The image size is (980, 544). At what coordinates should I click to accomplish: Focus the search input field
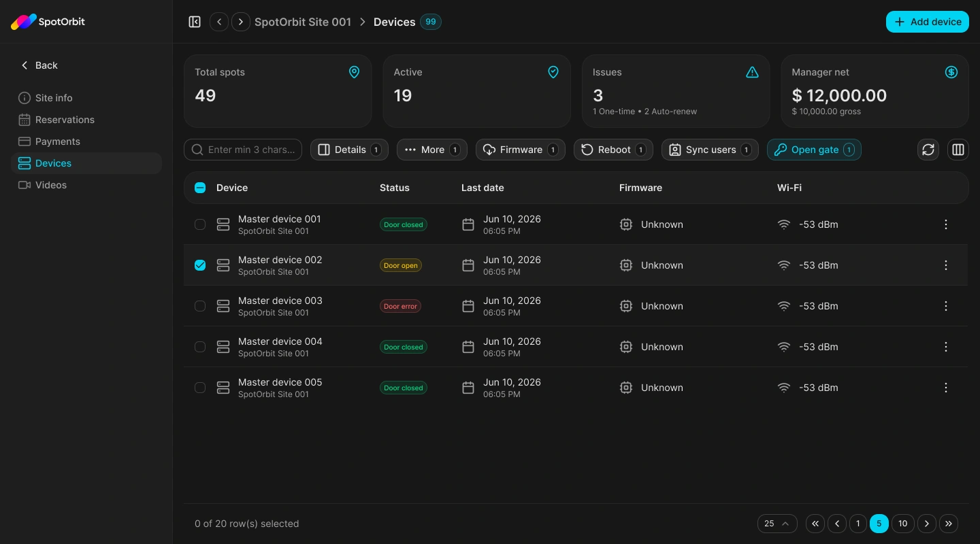[243, 150]
